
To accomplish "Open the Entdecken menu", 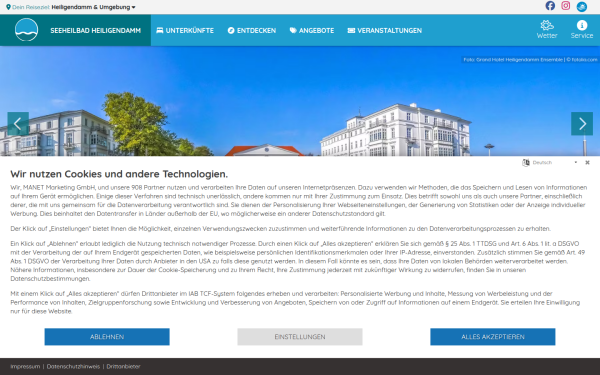I will 251,31.
